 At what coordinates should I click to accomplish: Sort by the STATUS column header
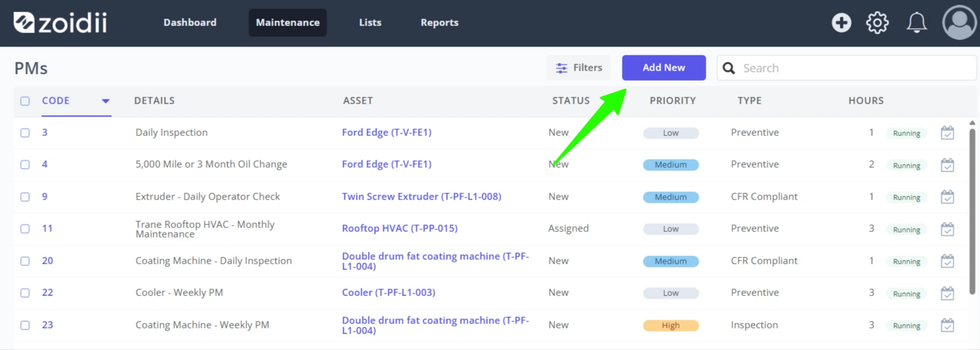(x=571, y=100)
